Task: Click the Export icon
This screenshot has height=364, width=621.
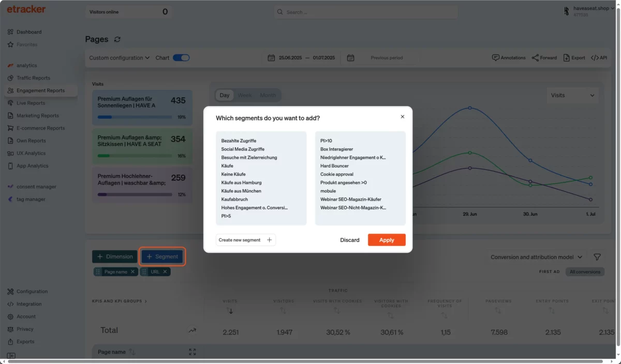Action: 567,58
